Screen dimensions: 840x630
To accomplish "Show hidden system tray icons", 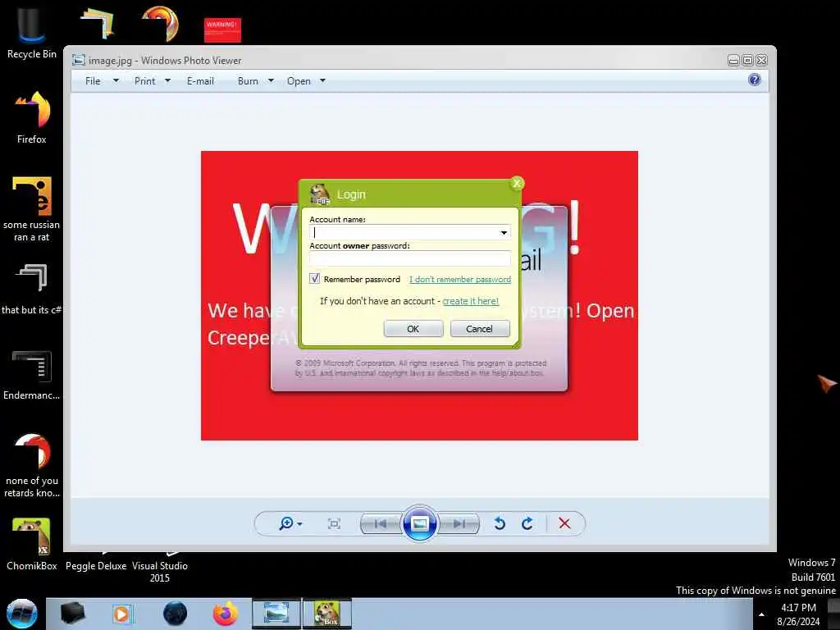I will (761, 614).
